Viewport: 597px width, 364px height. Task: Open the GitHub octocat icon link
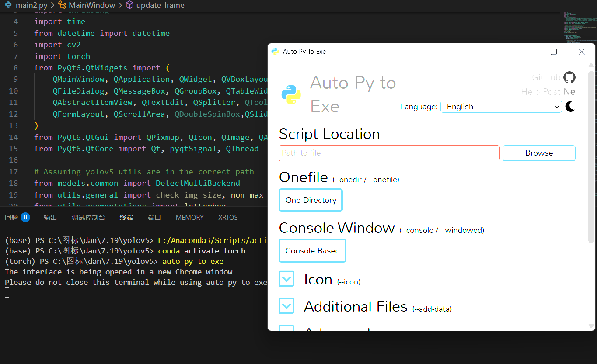click(569, 77)
